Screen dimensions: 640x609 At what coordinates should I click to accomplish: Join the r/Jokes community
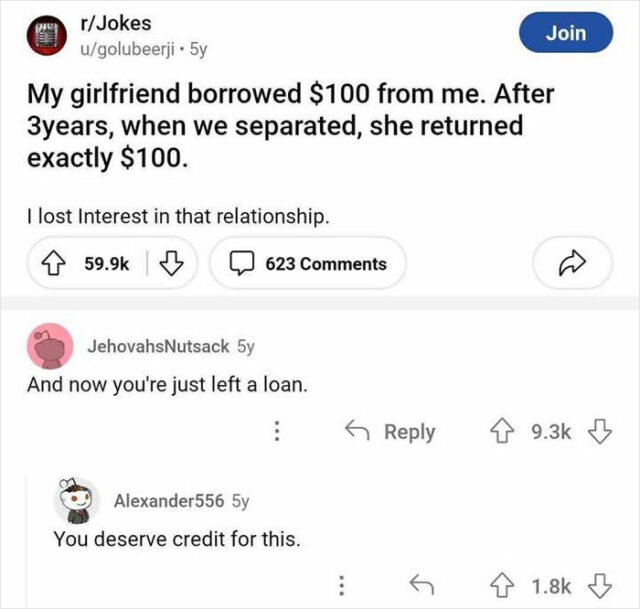(x=565, y=33)
